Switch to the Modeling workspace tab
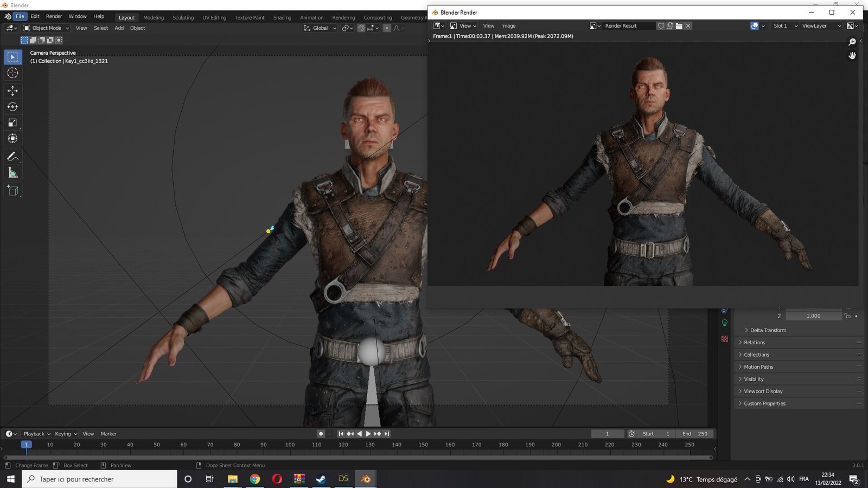This screenshot has height=488, width=868. click(154, 17)
